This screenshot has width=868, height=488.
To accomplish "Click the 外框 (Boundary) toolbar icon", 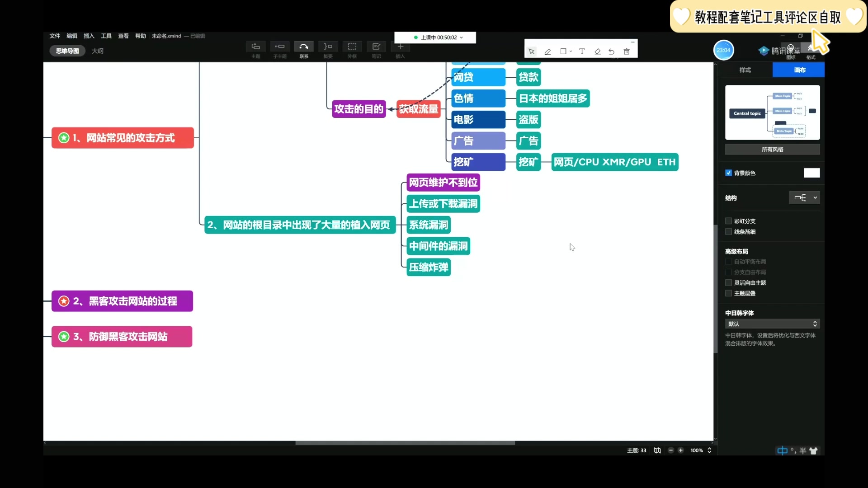I will (352, 47).
